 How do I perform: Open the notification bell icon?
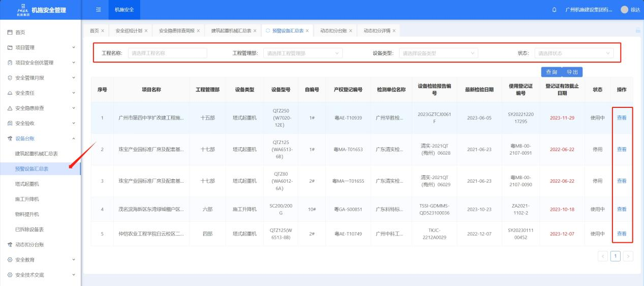[x=554, y=10]
